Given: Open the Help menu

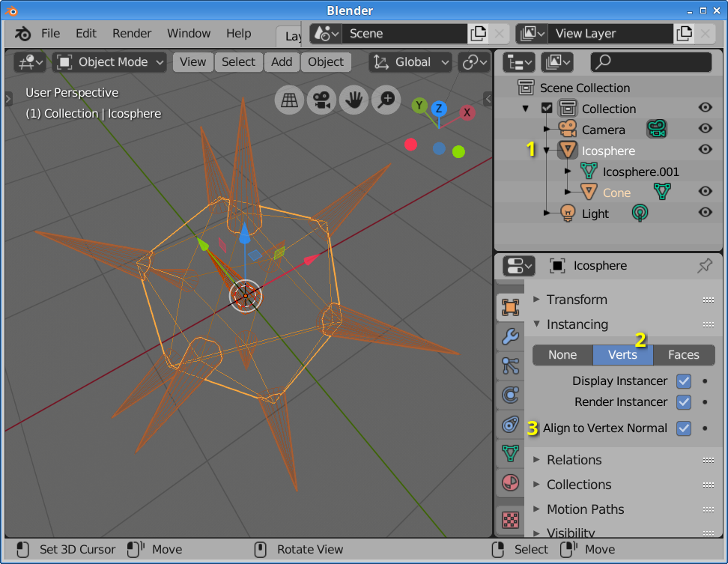Looking at the screenshot, I should pos(239,34).
